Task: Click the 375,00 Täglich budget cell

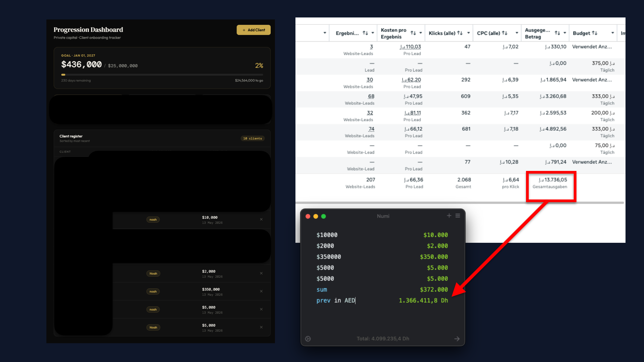Action: click(603, 66)
